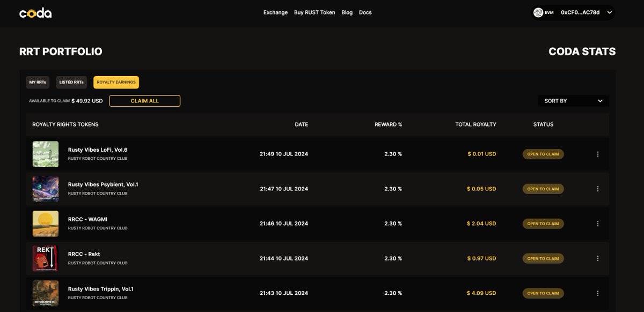This screenshot has width=644, height=312.
Task: Click the title RRCC - Rekt
Action: pos(84,254)
